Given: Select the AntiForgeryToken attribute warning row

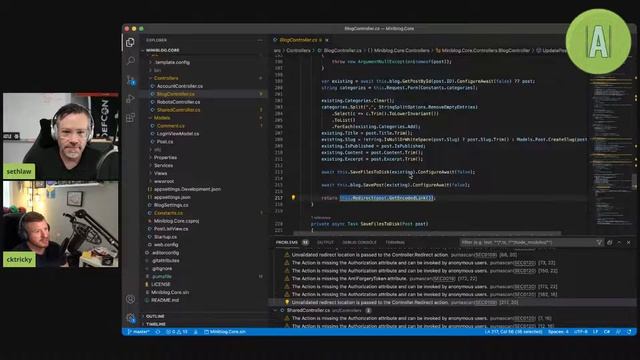Looking at the screenshot, I should tap(451, 279).
